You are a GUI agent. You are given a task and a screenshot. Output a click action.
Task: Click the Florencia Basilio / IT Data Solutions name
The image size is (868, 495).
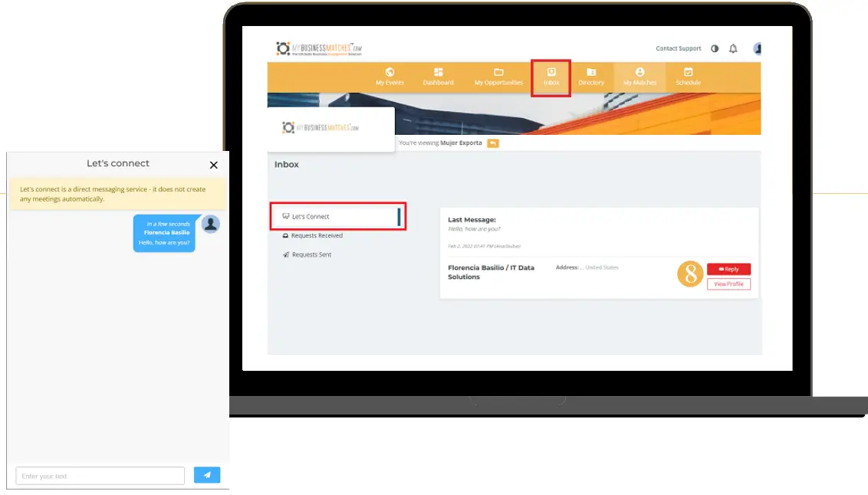491,272
